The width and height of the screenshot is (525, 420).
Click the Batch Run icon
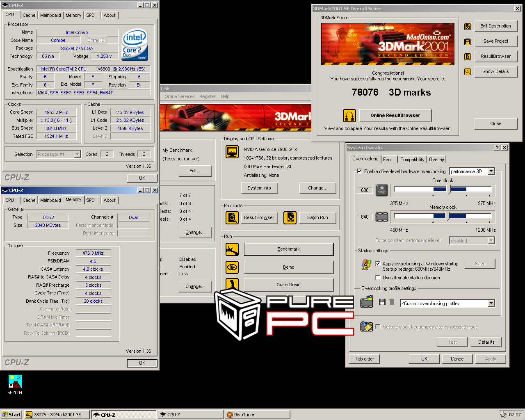click(290, 218)
